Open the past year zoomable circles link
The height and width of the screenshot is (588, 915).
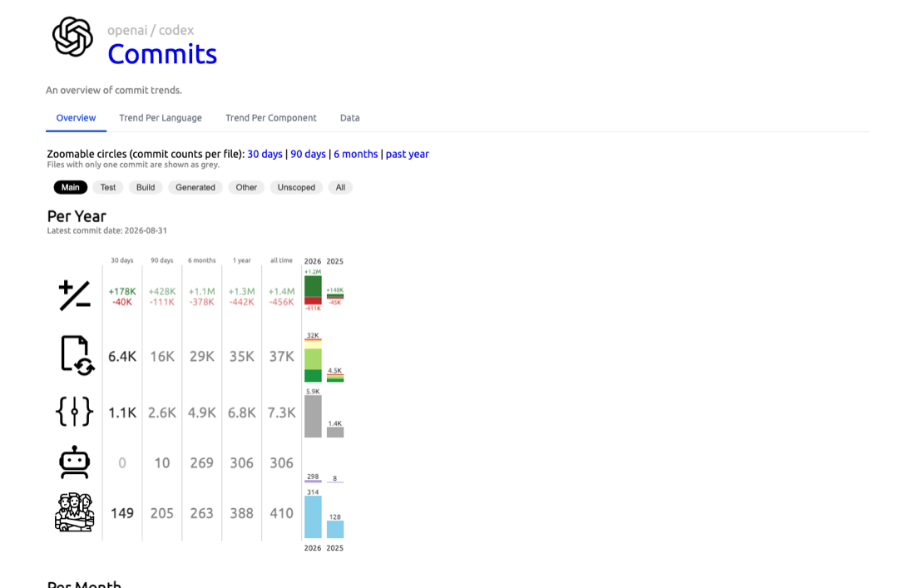408,154
